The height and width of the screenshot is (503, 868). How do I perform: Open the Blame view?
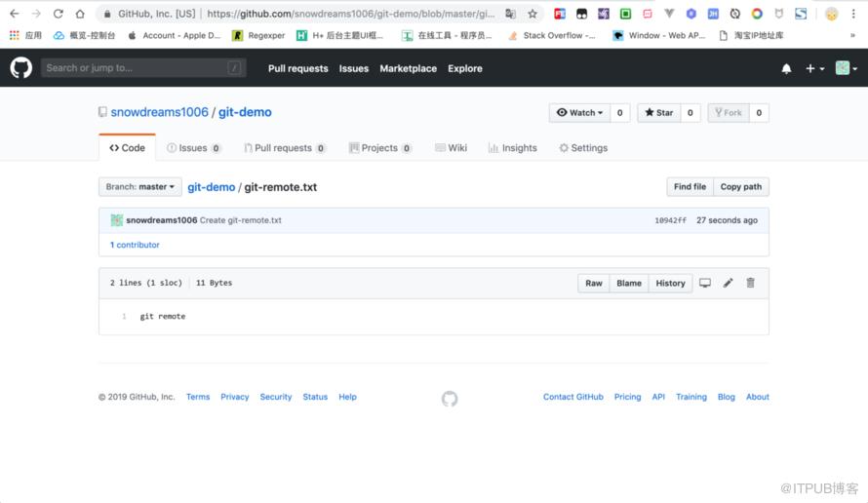[x=629, y=284]
